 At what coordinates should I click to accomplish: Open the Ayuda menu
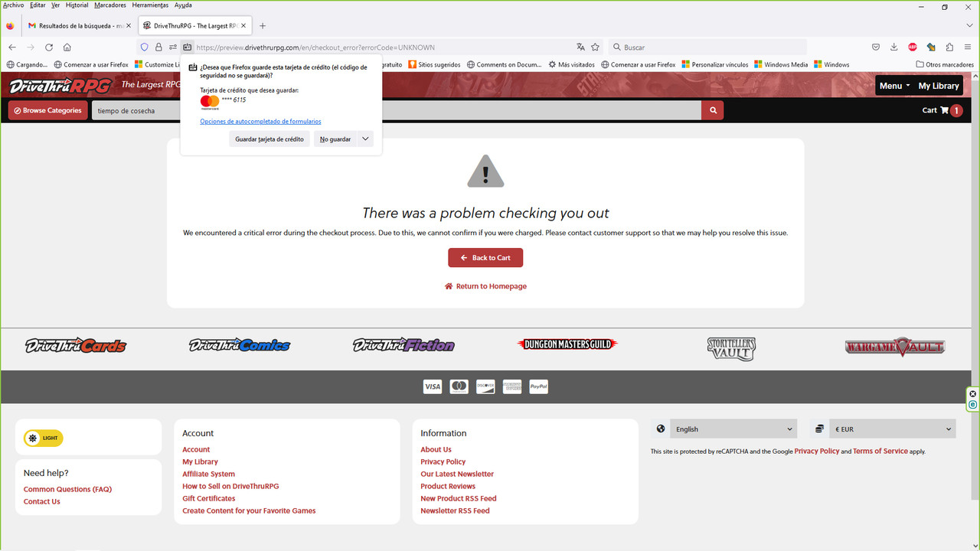coord(183,5)
